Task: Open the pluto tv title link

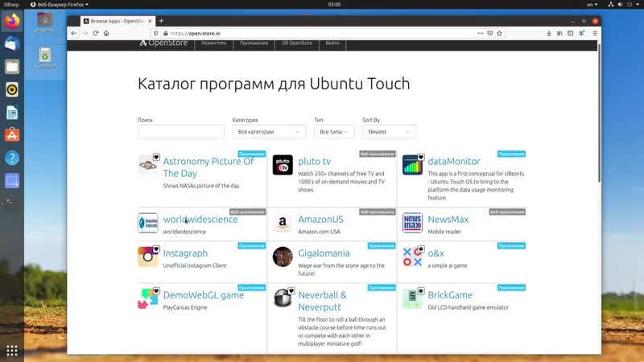Action: tap(315, 162)
